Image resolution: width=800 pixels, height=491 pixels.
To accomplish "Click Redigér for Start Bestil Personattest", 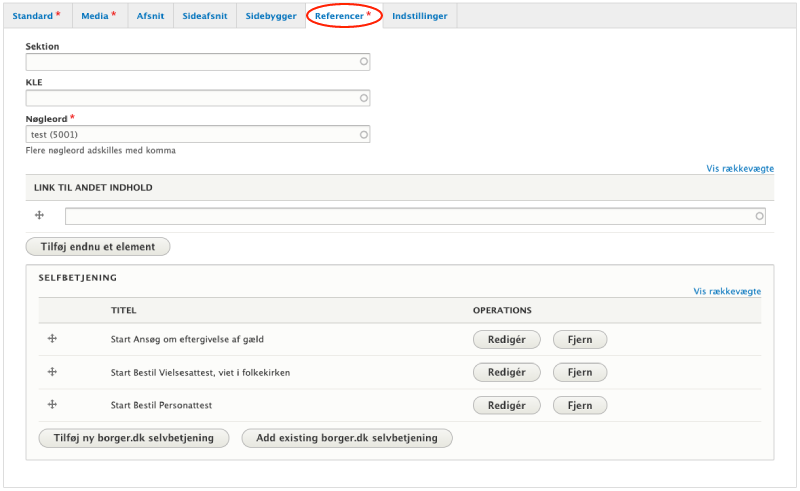I will (506, 405).
